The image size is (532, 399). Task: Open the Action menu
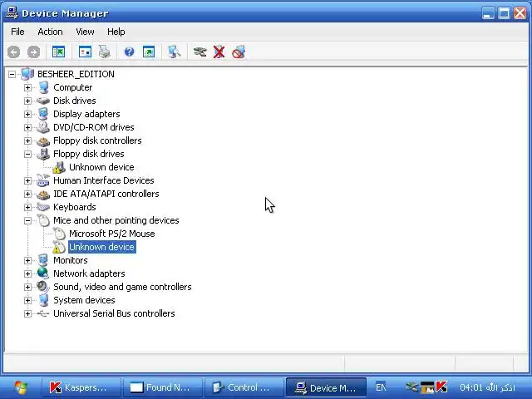pos(50,32)
